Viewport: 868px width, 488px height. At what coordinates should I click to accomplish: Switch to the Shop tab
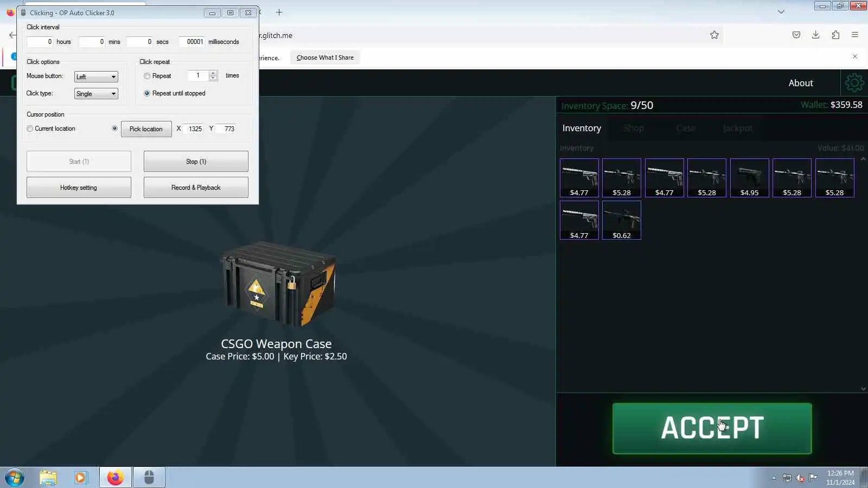tap(633, 129)
